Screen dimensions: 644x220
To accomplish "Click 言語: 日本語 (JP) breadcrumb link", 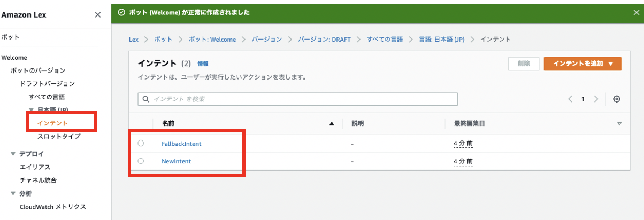I will (442, 40).
